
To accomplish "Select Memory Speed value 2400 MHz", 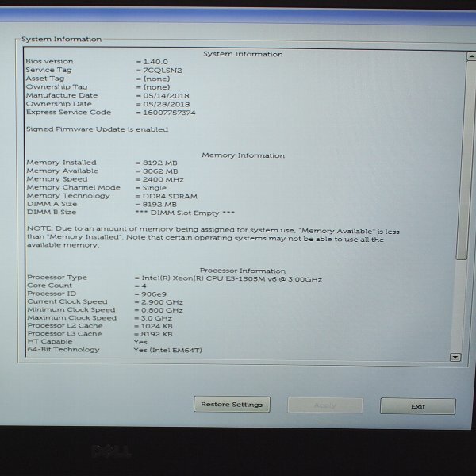I will pos(163,180).
